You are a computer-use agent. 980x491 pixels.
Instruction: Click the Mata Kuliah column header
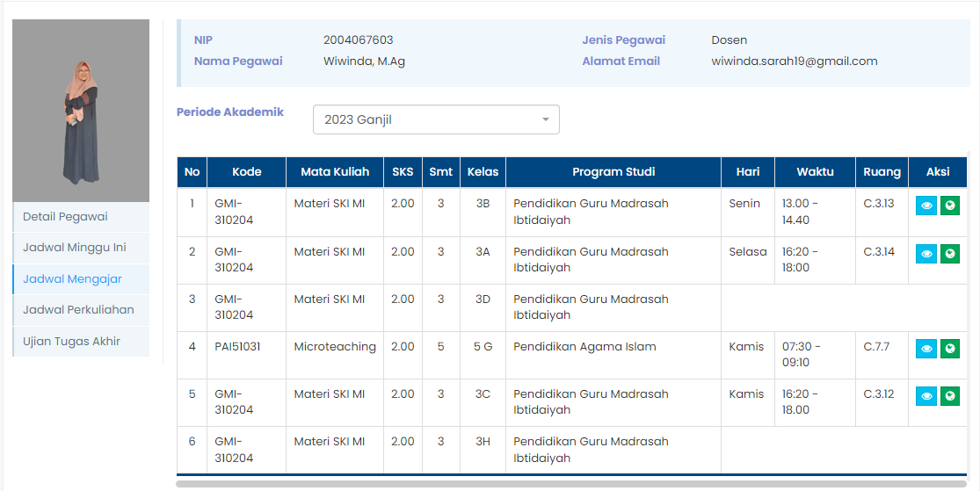tap(335, 172)
